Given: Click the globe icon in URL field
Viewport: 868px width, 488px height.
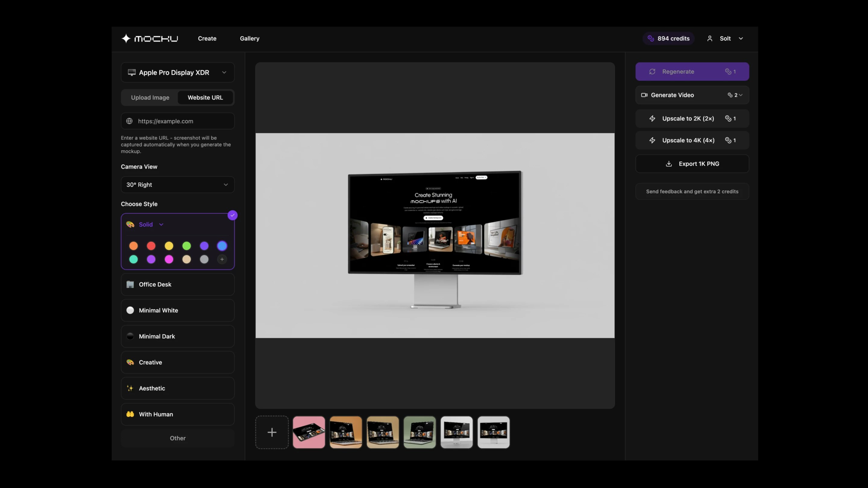Looking at the screenshot, I should click(x=129, y=121).
